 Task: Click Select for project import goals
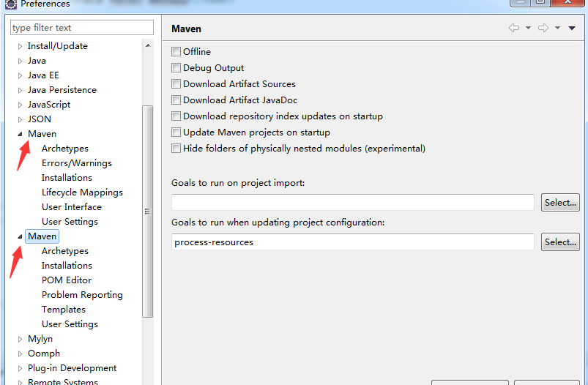pos(560,203)
